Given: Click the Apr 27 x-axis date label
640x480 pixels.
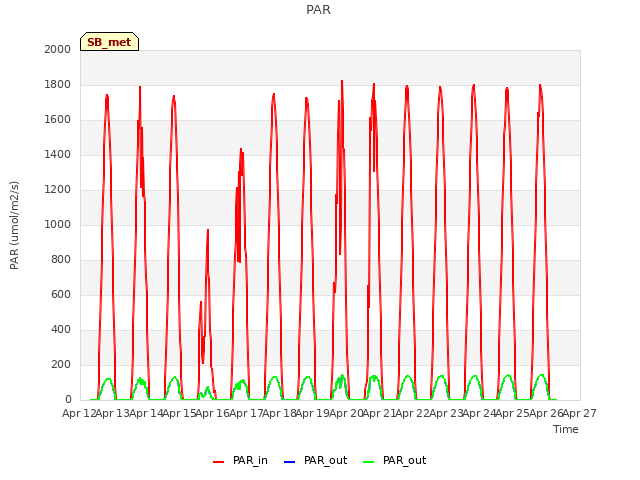Looking at the screenshot, I should 580,413.
